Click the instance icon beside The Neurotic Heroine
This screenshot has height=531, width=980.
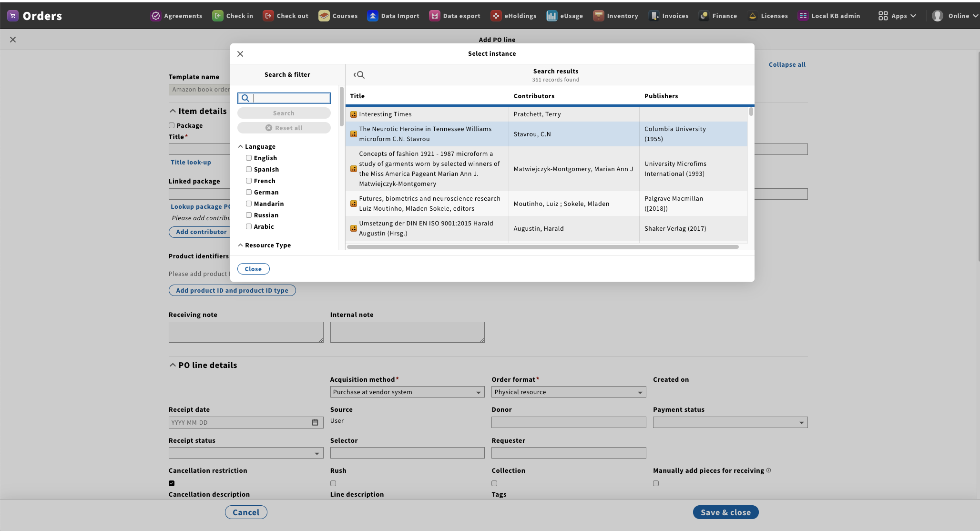[354, 134]
